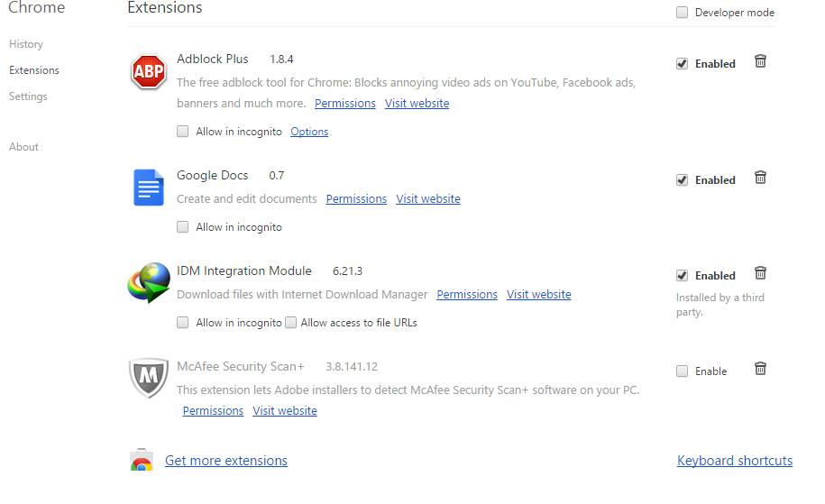The width and height of the screenshot is (825, 504).
Task: Open Keyboard shortcuts link
Action: [735, 461]
